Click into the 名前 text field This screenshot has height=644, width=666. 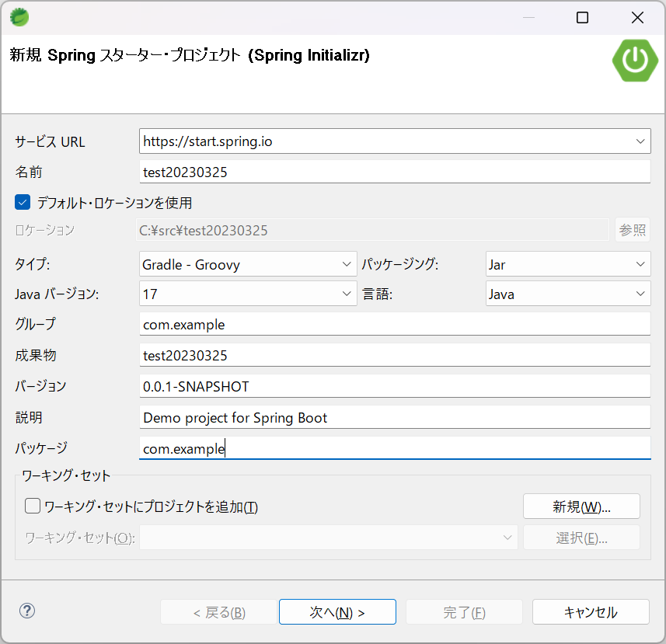point(394,172)
